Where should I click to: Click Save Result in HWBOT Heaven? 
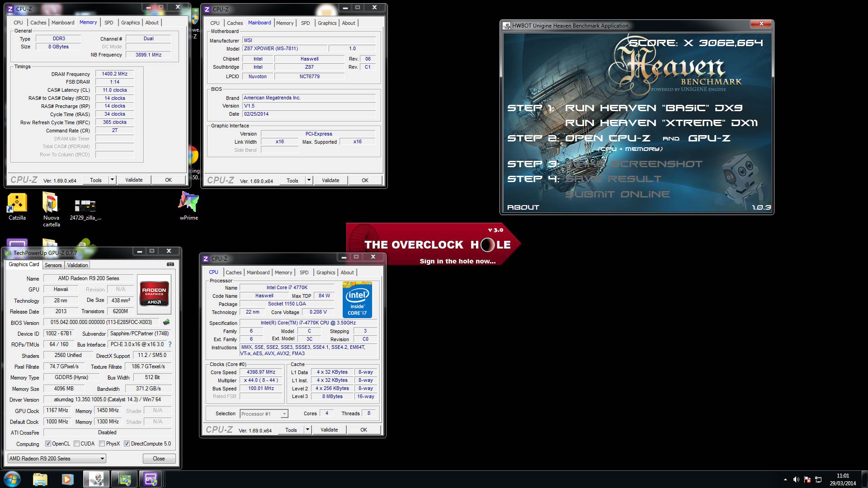[613, 179]
